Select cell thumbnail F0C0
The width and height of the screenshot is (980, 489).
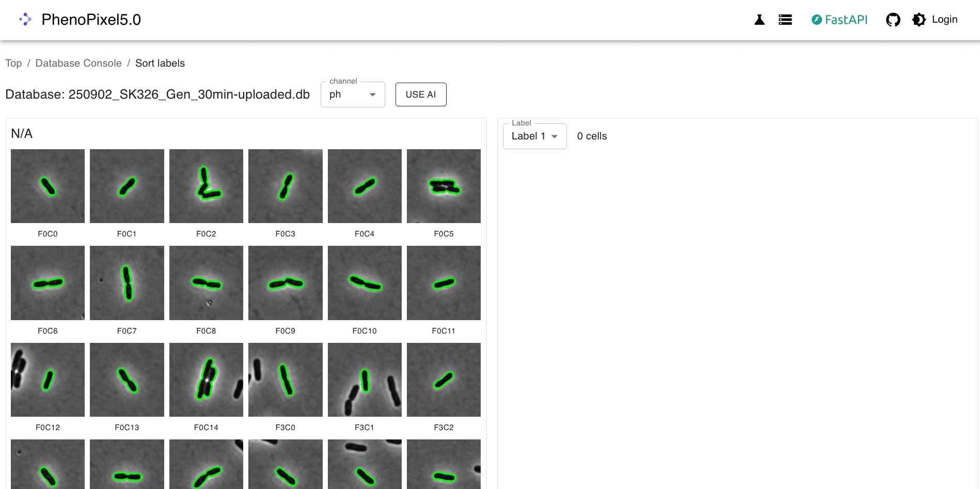click(x=48, y=186)
